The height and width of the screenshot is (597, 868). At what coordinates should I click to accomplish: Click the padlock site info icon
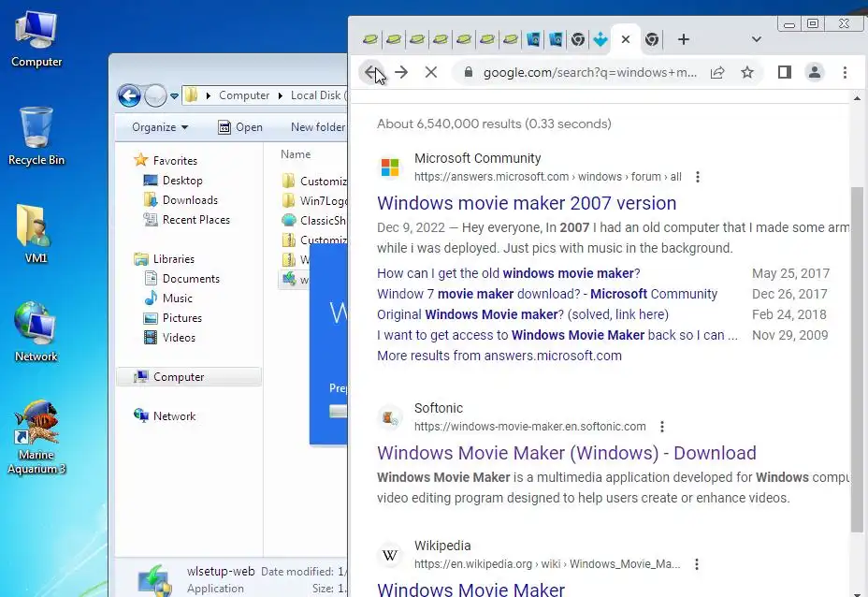(469, 73)
